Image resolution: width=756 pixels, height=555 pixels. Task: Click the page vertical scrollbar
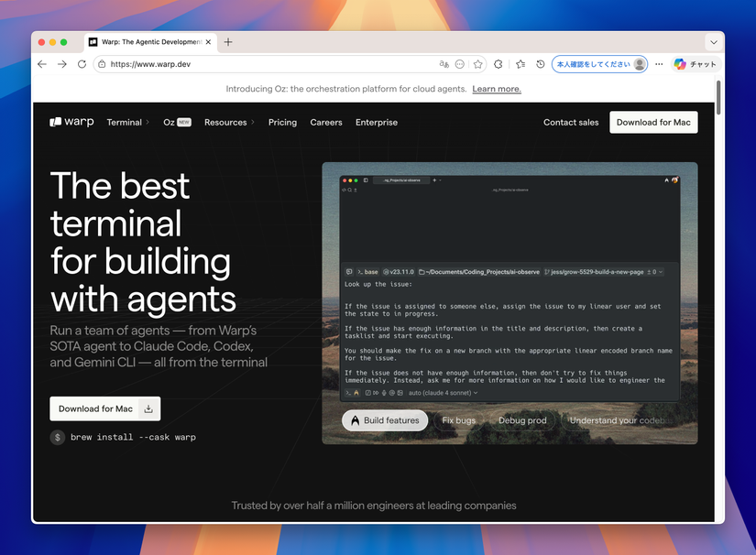pyautogui.click(x=718, y=98)
